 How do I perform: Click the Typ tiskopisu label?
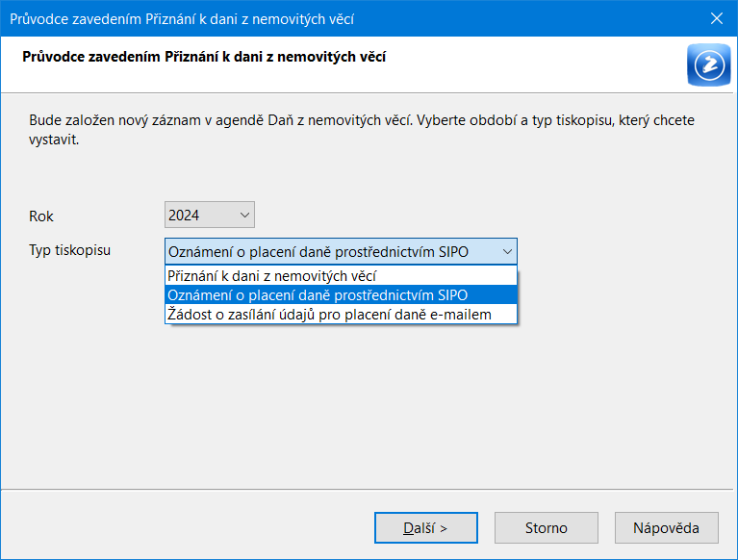[69, 250]
